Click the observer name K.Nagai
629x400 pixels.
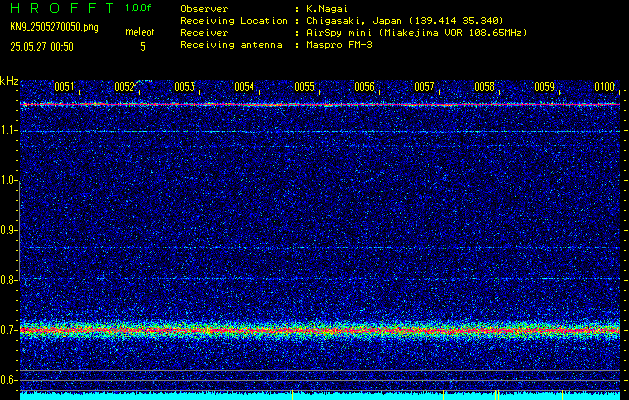pos(327,8)
